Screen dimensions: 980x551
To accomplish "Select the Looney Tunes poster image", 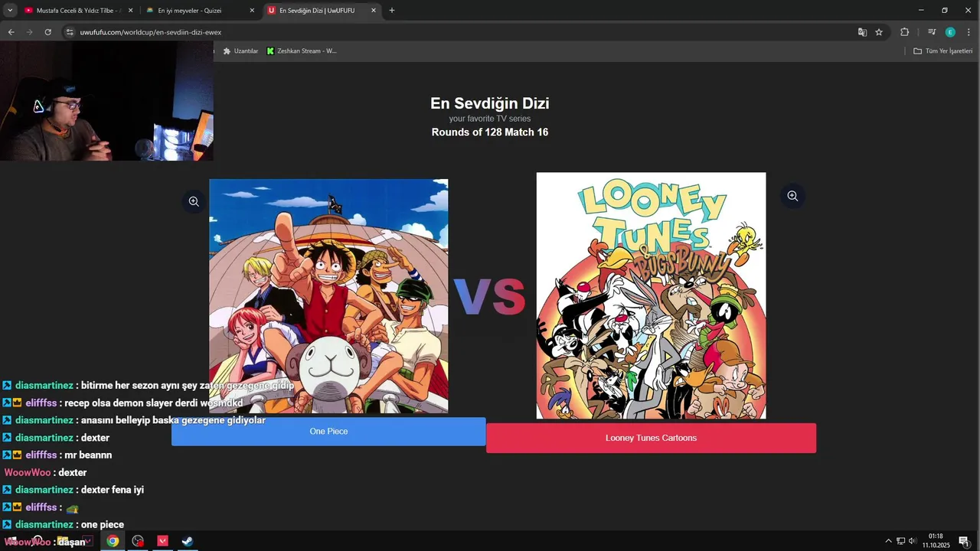I will 651,295.
